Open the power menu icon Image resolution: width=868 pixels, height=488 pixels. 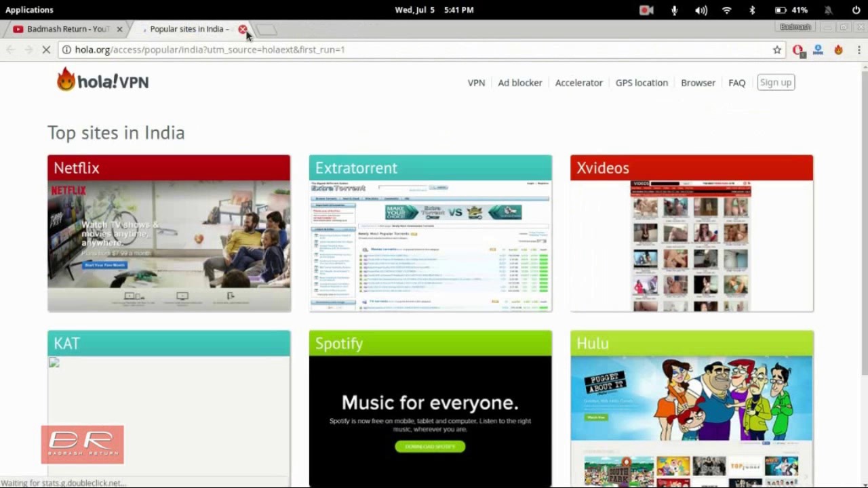click(856, 10)
